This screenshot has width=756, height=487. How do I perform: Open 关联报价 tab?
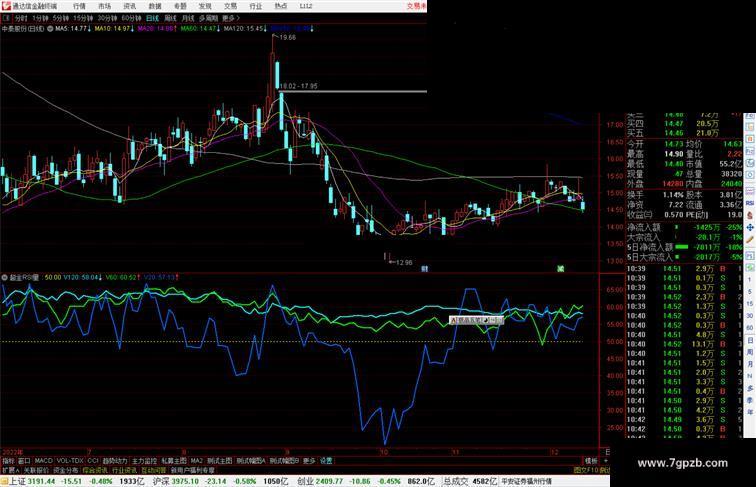[36, 470]
